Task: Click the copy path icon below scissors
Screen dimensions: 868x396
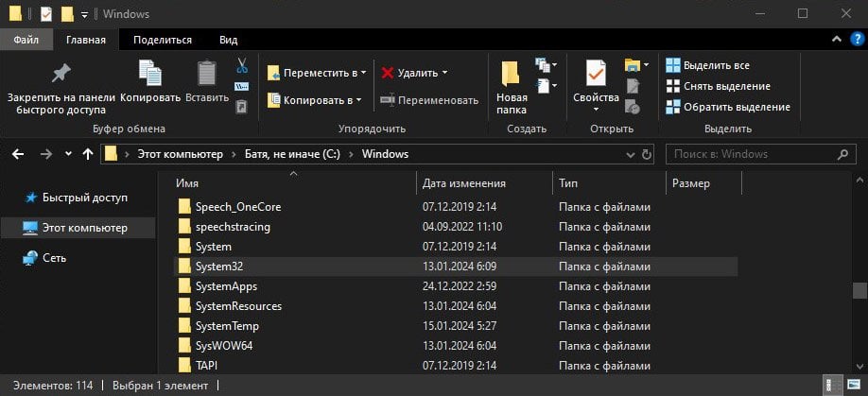Action: (242, 86)
